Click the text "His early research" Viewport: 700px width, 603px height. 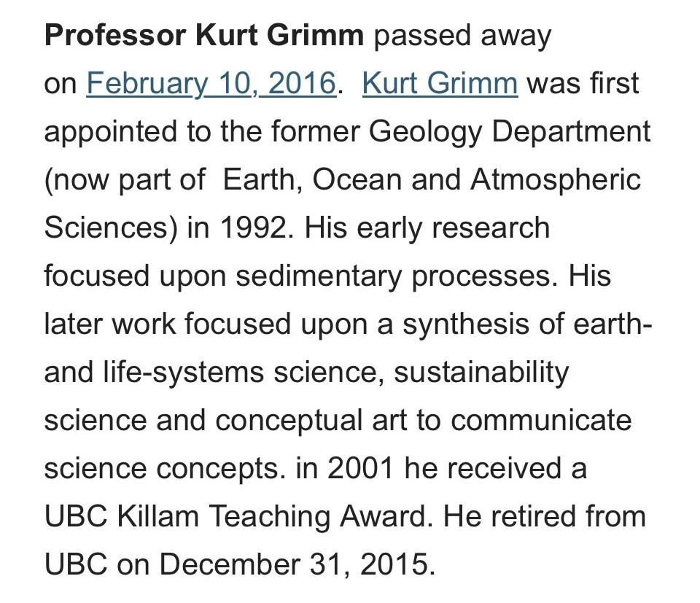[x=427, y=228]
